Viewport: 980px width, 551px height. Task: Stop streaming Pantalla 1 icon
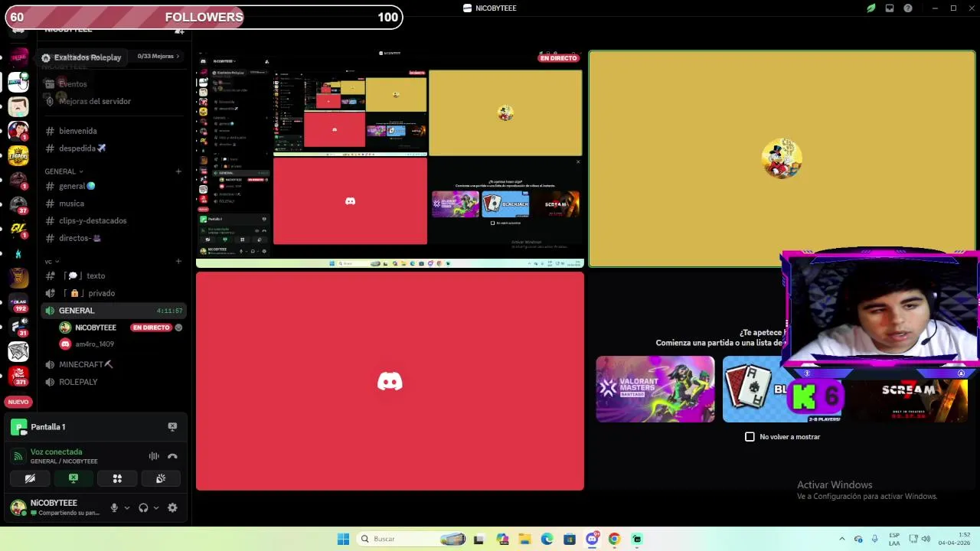pos(172,426)
